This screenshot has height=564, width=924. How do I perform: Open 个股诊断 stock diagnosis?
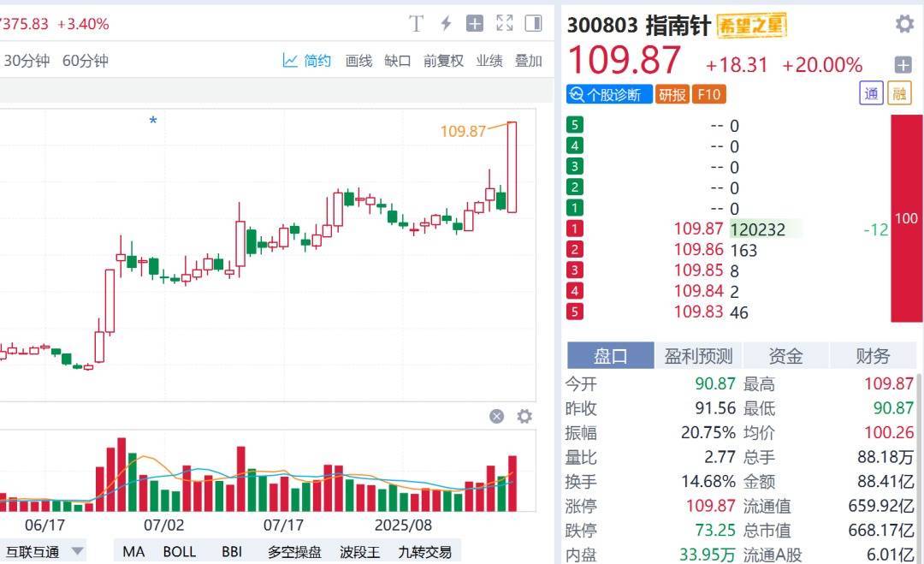(x=609, y=94)
